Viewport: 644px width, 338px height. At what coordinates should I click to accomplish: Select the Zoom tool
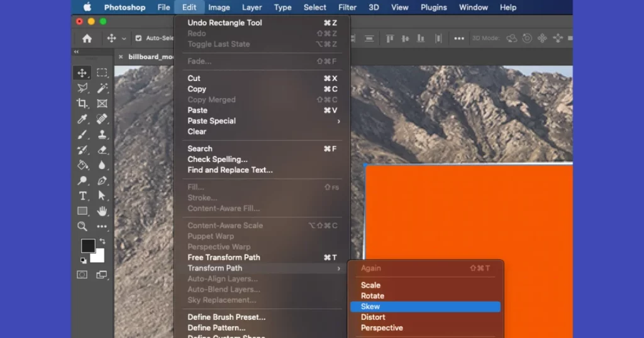(x=82, y=226)
